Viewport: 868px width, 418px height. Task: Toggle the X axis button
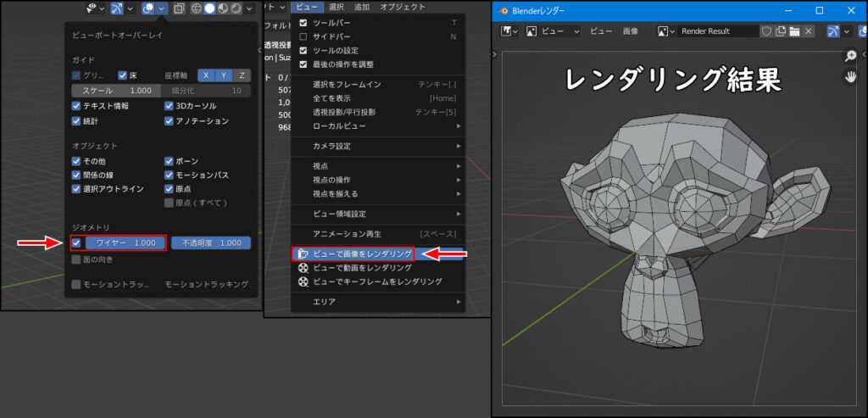click(207, 75)
